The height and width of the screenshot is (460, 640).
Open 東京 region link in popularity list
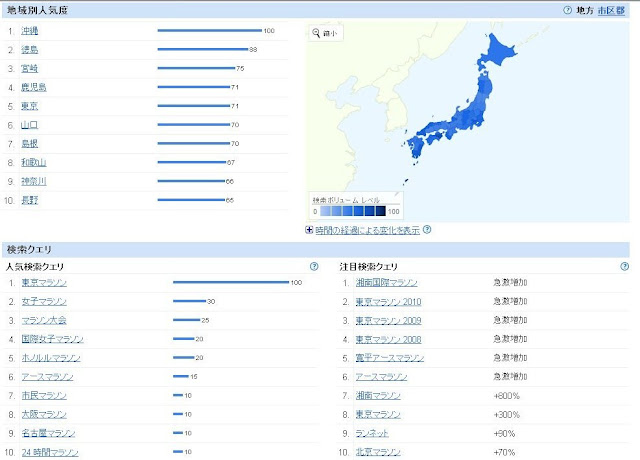tap(29, 106)
